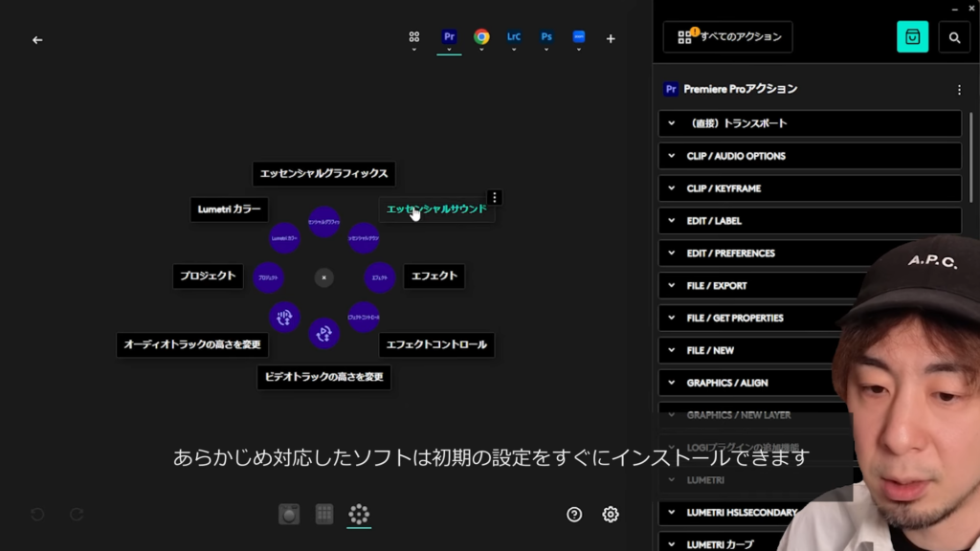The height and width of the screenshot is (551, 980).
Task: Open the settings gear
Action: (x=611, y=515)
